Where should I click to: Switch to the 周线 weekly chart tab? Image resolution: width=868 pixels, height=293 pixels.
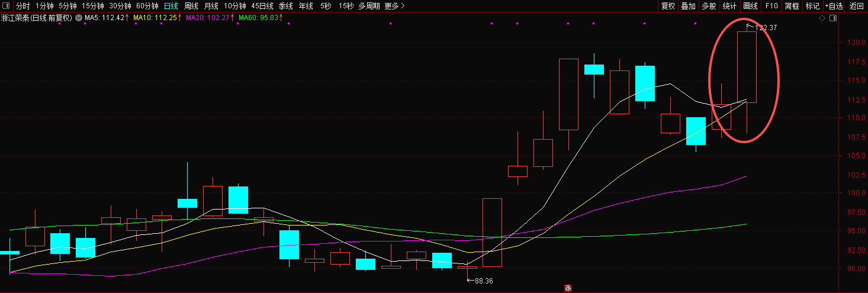191,6
